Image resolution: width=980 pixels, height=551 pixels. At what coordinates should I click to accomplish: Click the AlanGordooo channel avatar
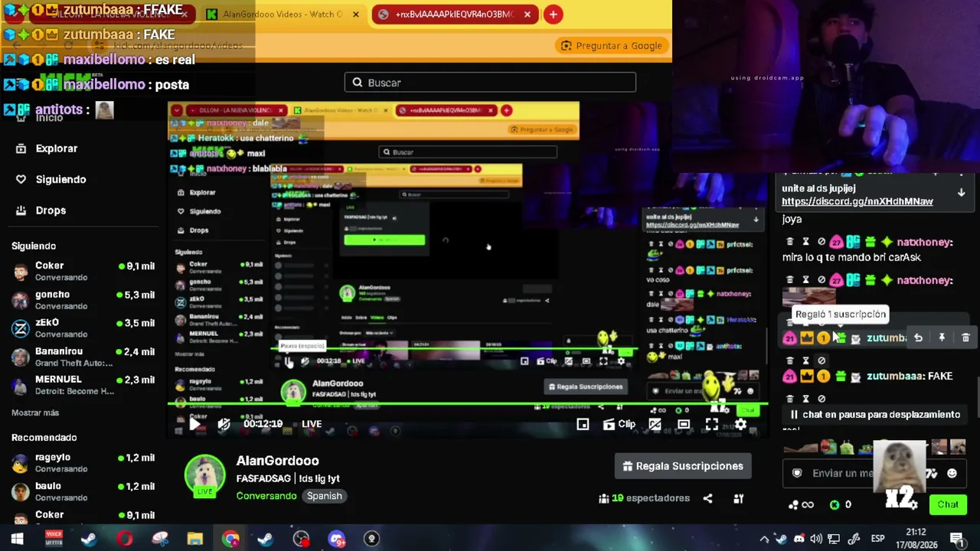tap(204, 474)
